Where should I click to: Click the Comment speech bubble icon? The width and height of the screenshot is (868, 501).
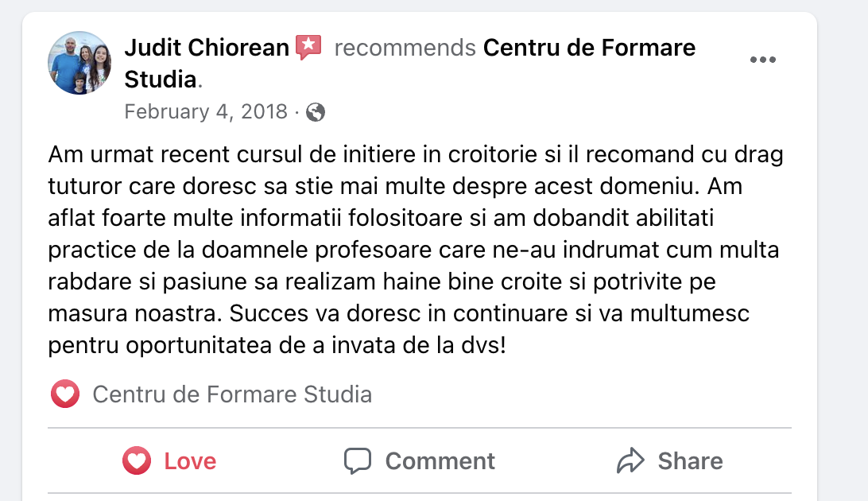[x=358, y=461]
